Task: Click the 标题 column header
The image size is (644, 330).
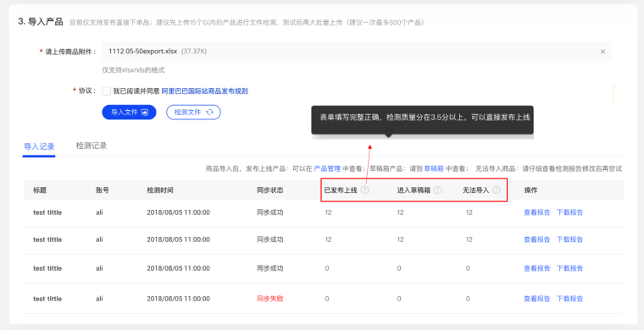Action: tap(40, 190)
